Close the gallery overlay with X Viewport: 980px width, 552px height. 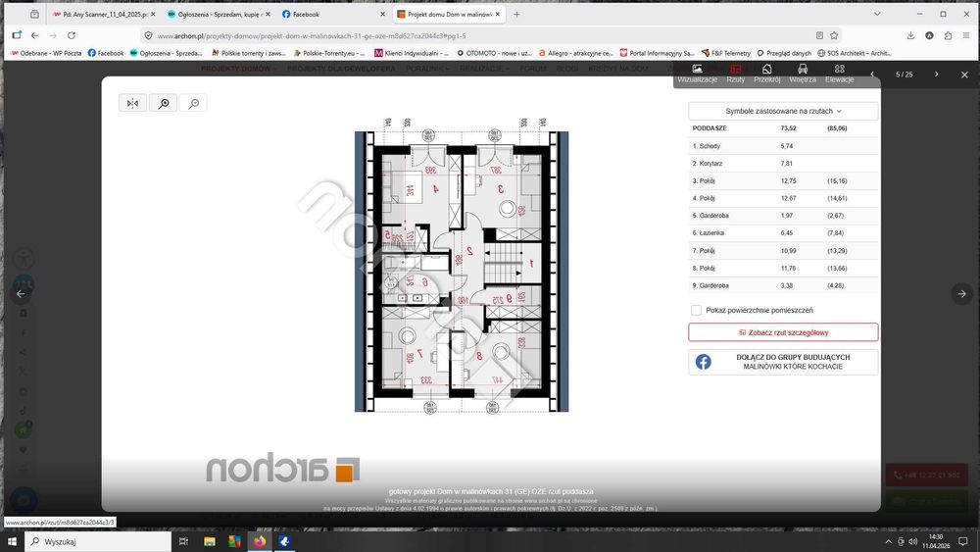964,75
